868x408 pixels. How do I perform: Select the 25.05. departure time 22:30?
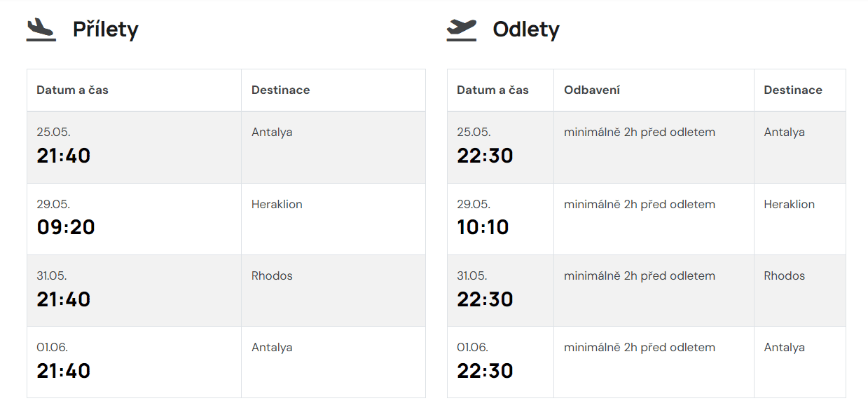[485, 156]
